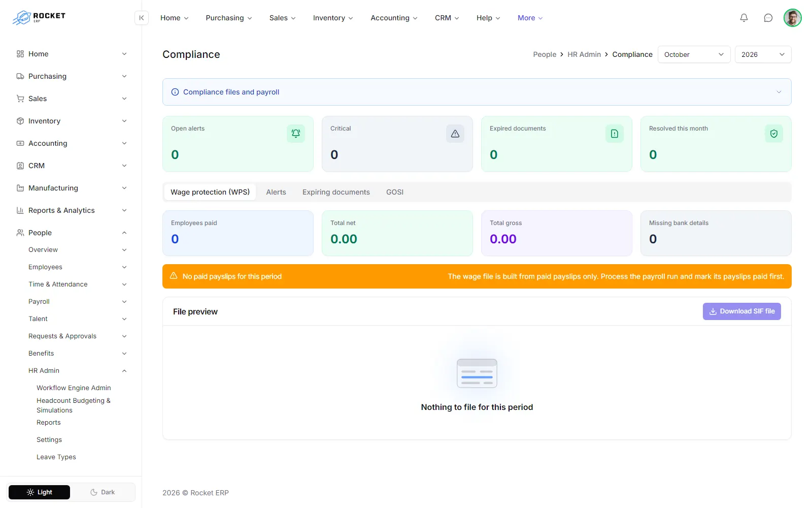Expand the Time & Attendance submenu
Viewport: 812px width, 508px height.
pyautogui.click(x=77, y=284)
